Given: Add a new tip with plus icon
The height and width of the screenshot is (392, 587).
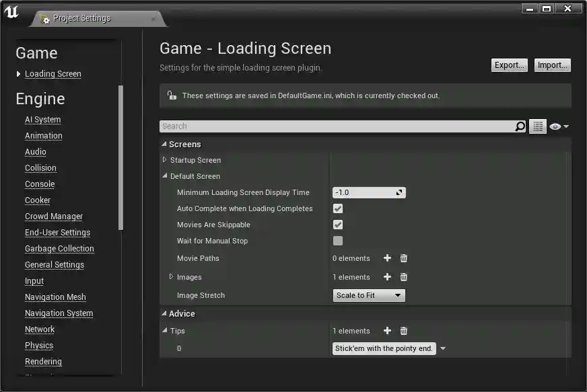Looking at the screenshot, I should 387,331.
